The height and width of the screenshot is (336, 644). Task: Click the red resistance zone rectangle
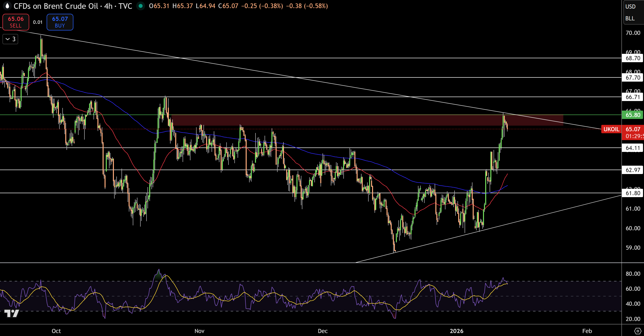367,120
